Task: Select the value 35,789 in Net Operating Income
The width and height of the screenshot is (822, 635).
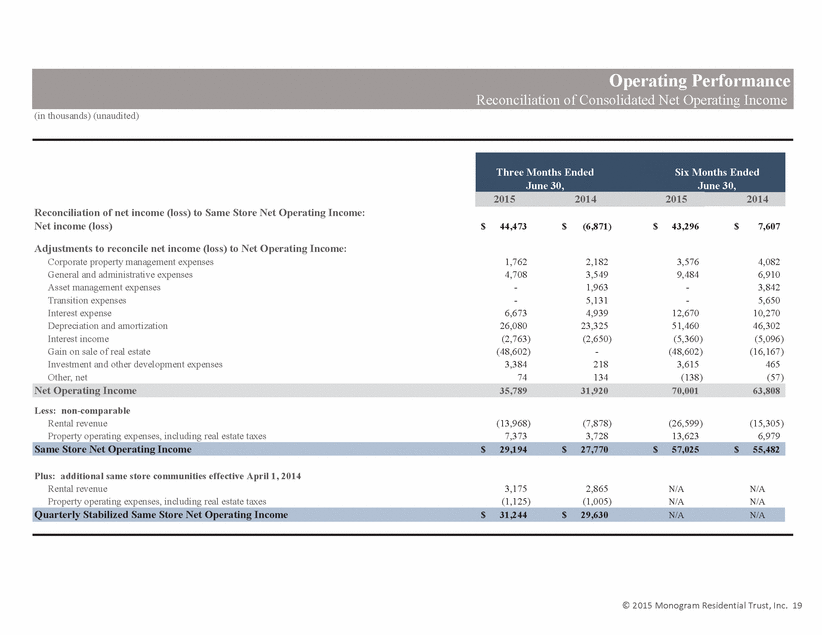Action: (x=513, y=391)
